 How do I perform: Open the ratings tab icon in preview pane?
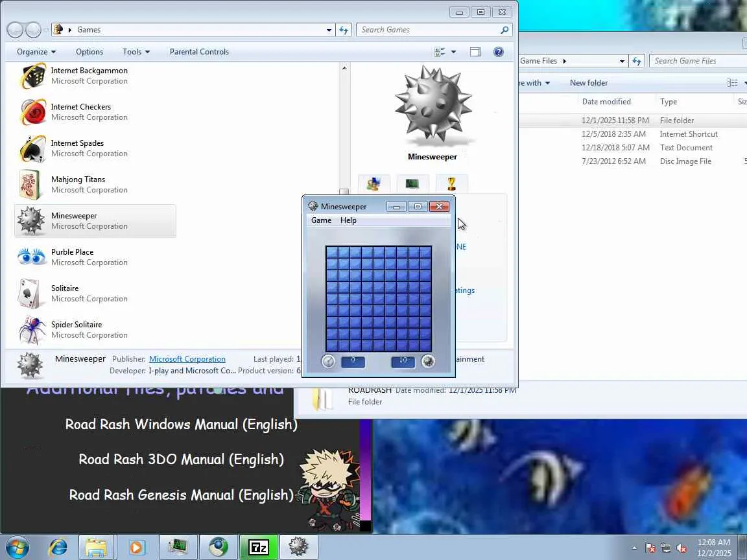coord(374,183)
